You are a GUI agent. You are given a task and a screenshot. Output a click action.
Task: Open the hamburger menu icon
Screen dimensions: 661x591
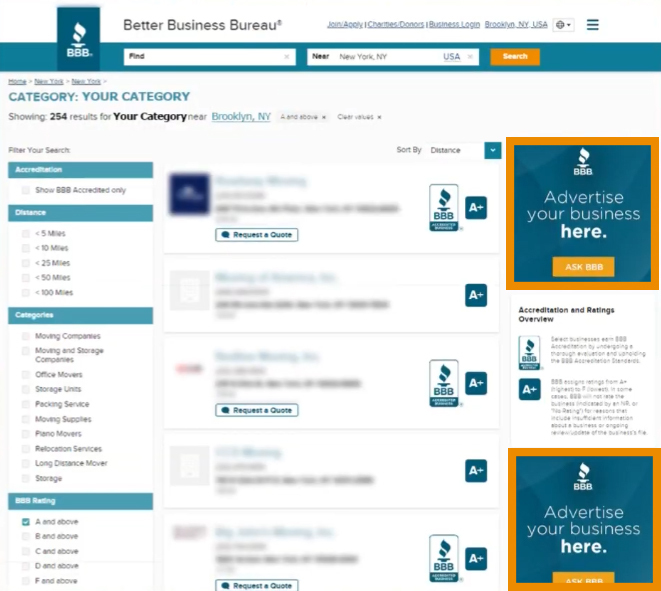(592, 25)
